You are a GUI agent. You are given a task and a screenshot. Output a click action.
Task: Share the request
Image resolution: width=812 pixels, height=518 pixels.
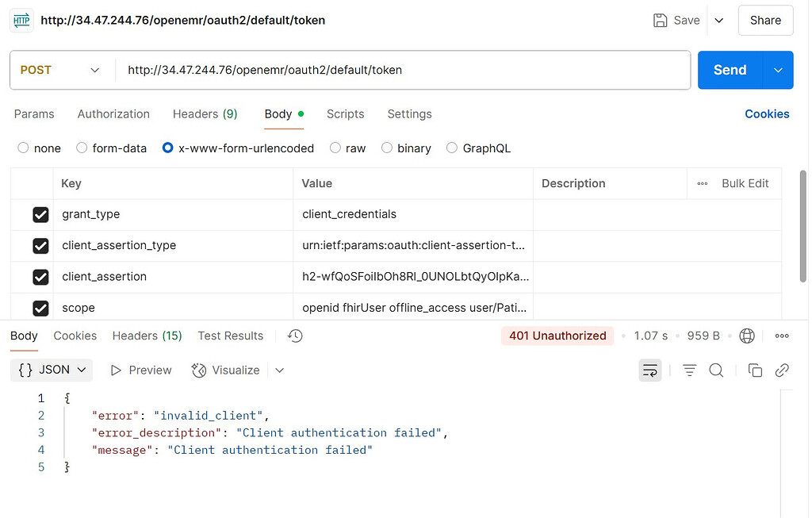pos(764,20)
